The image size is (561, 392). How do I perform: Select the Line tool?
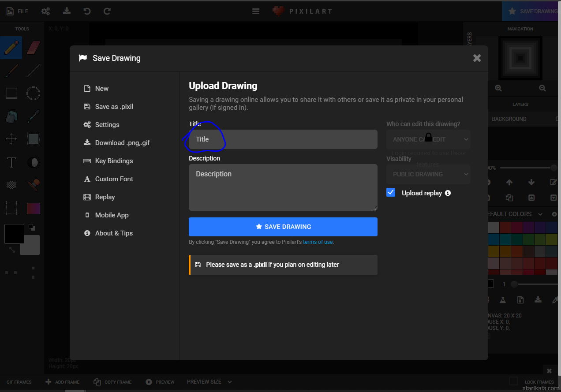click(34, 70)
